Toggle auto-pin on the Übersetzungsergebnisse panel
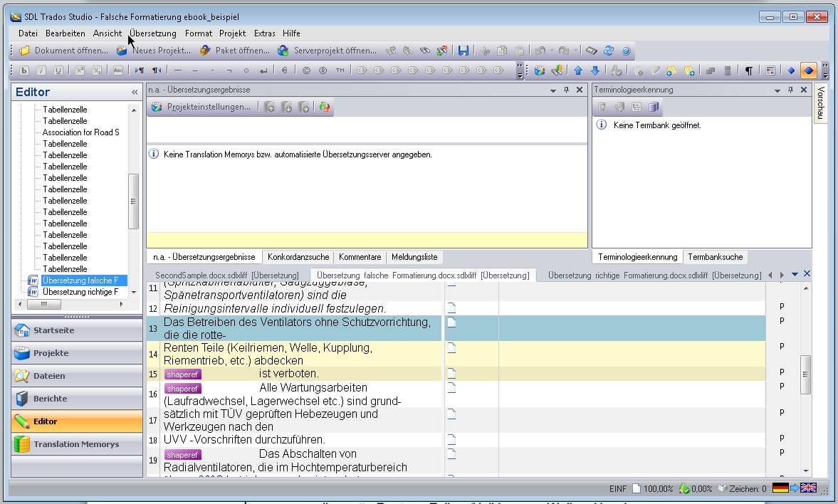The width and height of the screenshot is (838, 504). point(566,90)
